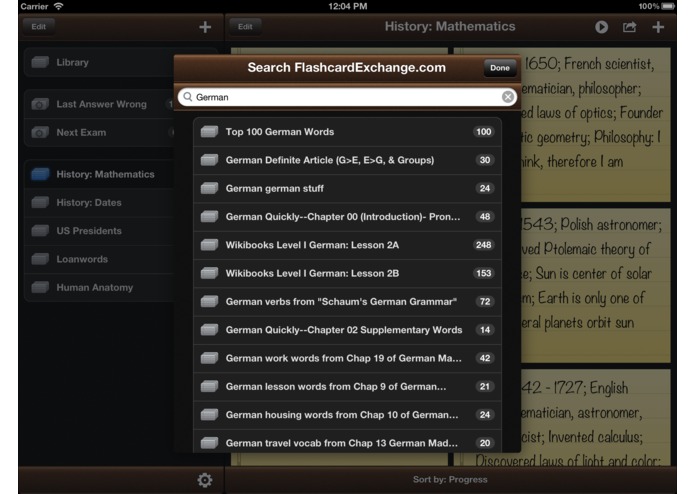The width and height of the screenshot is (695, 494).
Task: Click the magnifier icon in search field
Action: coord(187,97)
